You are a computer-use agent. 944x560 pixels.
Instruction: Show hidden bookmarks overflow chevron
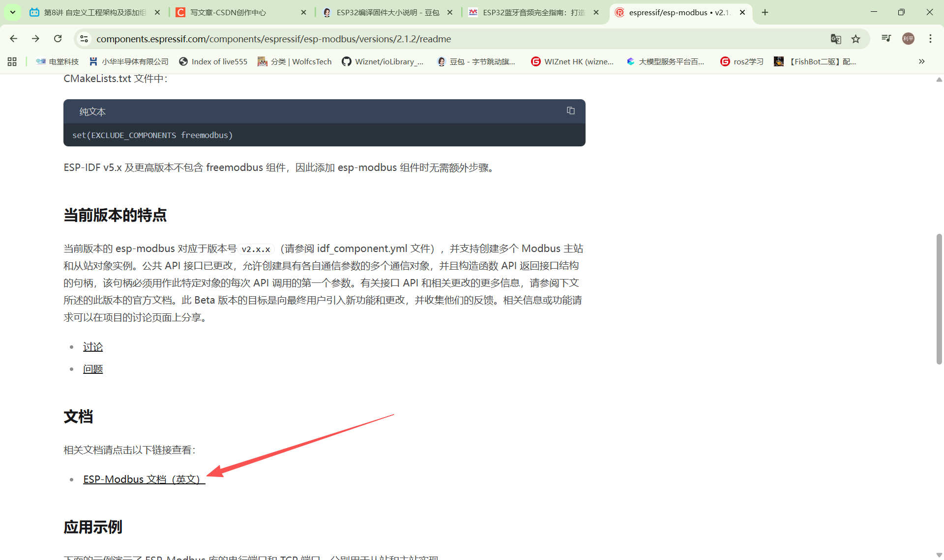click(x=921, y=61)
